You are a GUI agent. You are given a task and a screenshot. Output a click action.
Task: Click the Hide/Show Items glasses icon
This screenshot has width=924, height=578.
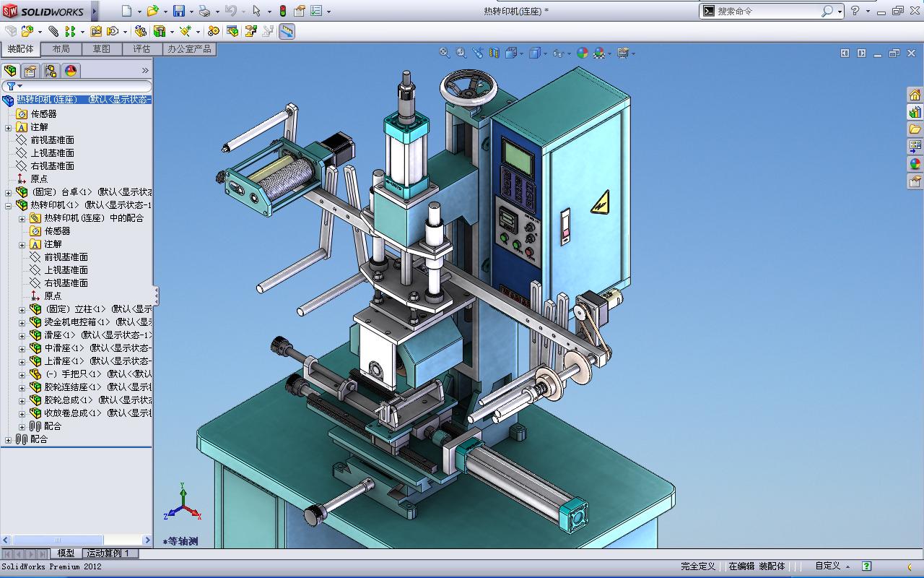coord(558,53)
